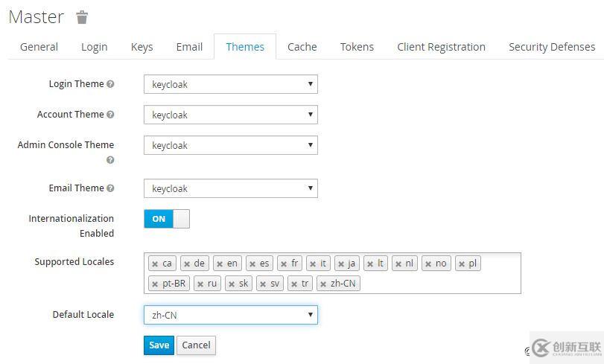Go to the Client Registration tab
This screenshot has width=604, height=364.
coord(441,47)
